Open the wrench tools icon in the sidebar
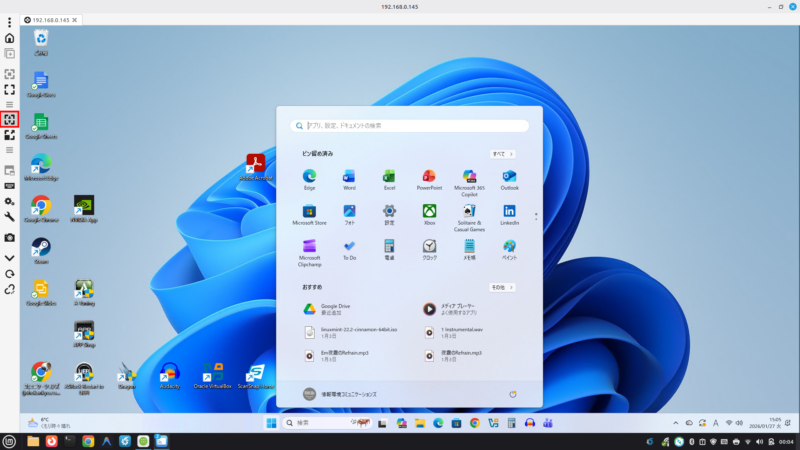The image size is (800, 450). click(10, 217)
